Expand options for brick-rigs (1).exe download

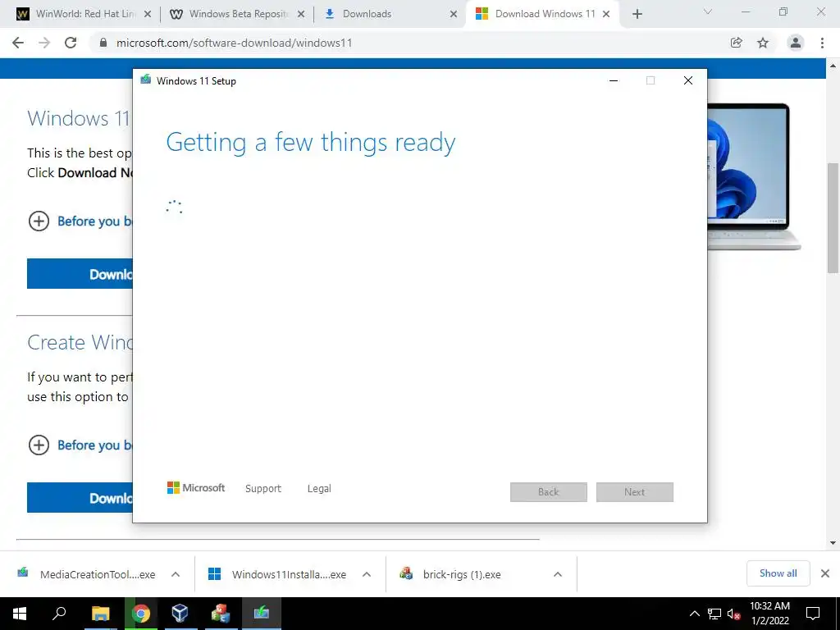[558, 574]
